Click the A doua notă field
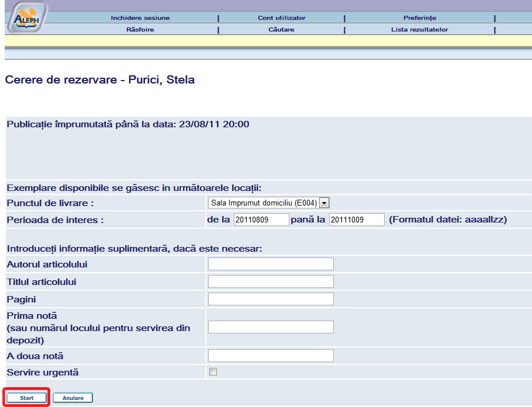532x407 pixels. [271, 356]
